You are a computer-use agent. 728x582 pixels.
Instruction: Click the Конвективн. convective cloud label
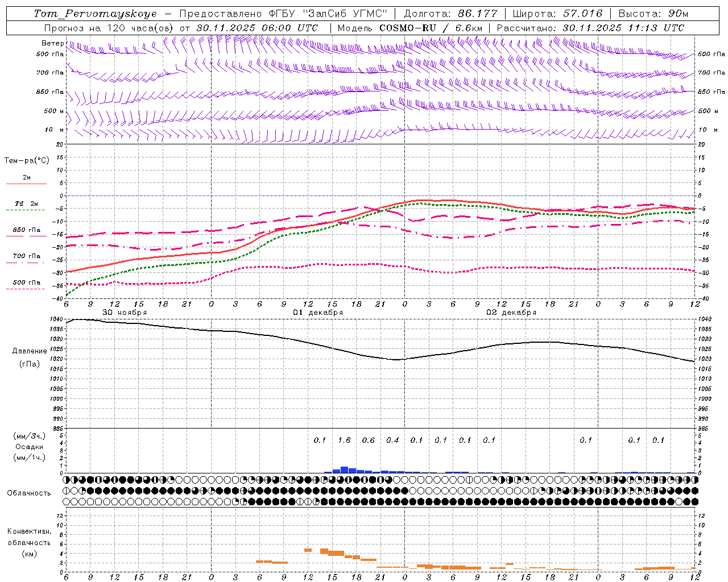[29, 531]
